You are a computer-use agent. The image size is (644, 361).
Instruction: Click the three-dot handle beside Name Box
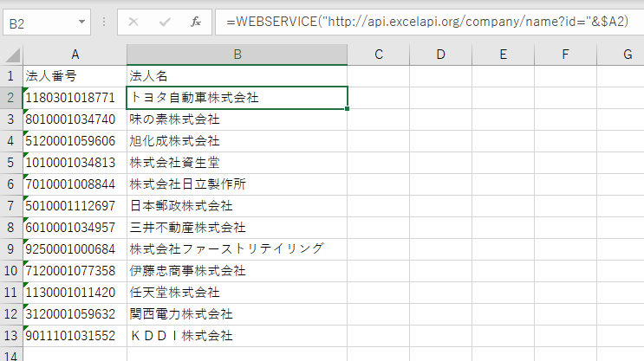(x=104, y=22)
